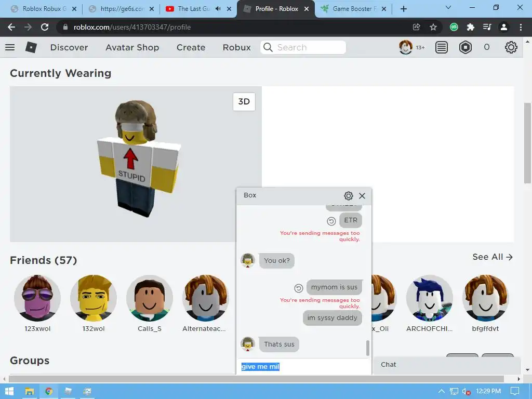Click the browser forward arrow
The width and height of the screenshot is (532, 399).
point(28,27)
